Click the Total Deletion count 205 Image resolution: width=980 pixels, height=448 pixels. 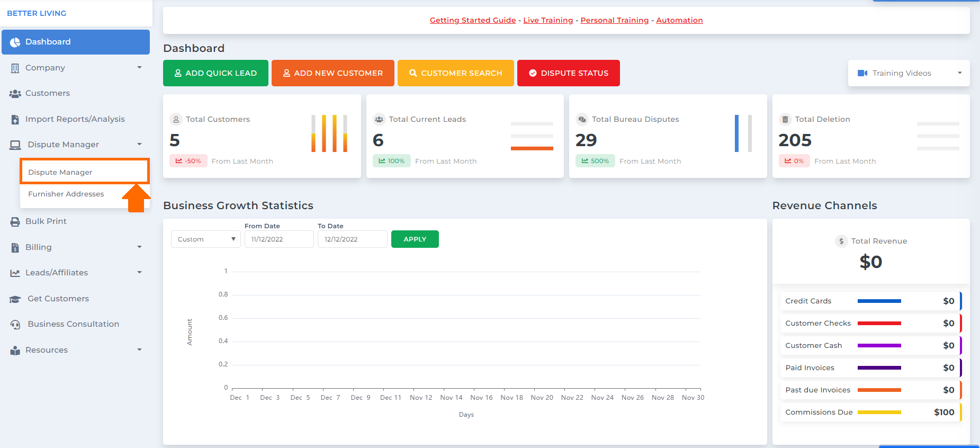tap(795, 140)
